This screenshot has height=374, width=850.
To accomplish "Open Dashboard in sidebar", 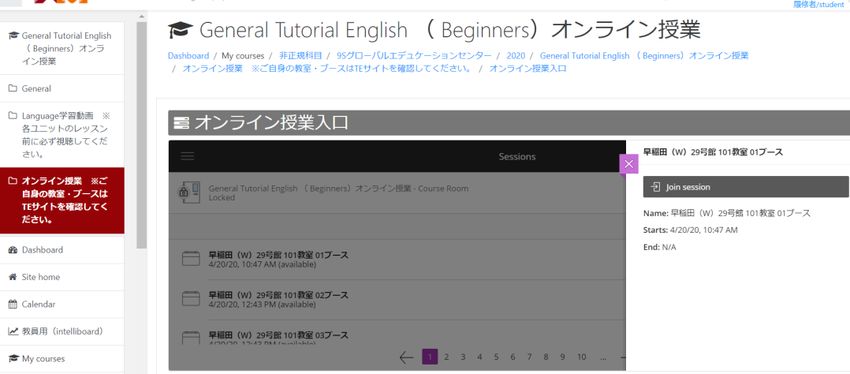I will tap(62, 250).
